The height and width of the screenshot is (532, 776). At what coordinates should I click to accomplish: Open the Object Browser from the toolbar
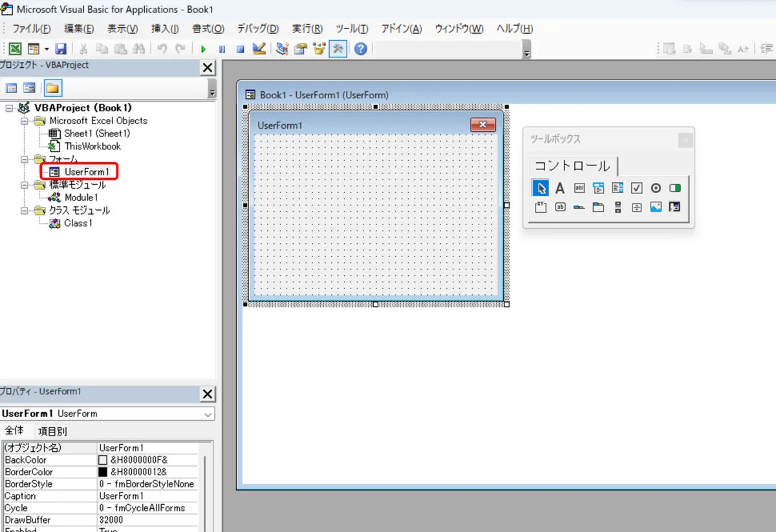(318, 49)
